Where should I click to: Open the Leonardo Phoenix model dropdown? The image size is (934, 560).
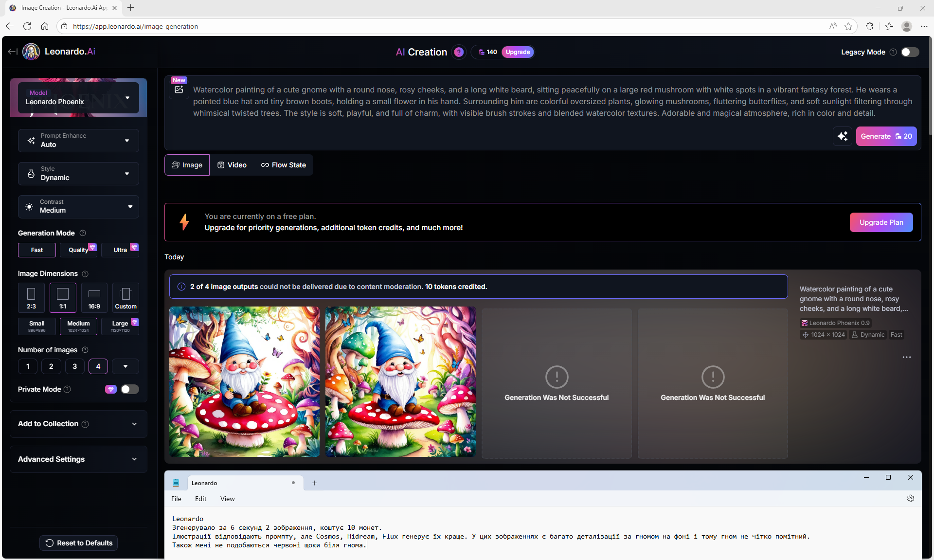tap(78, 98)
